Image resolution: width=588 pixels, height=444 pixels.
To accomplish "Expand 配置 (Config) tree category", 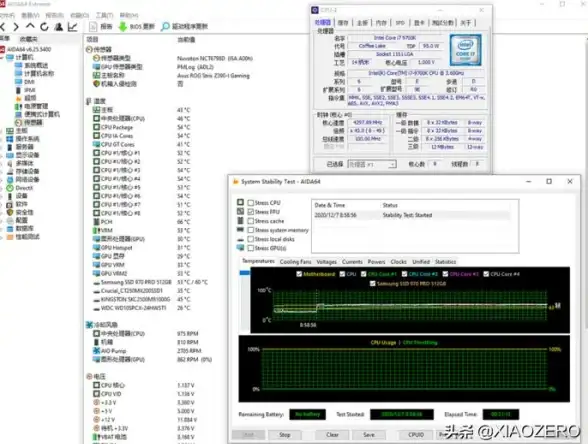I will pos(2,220).
